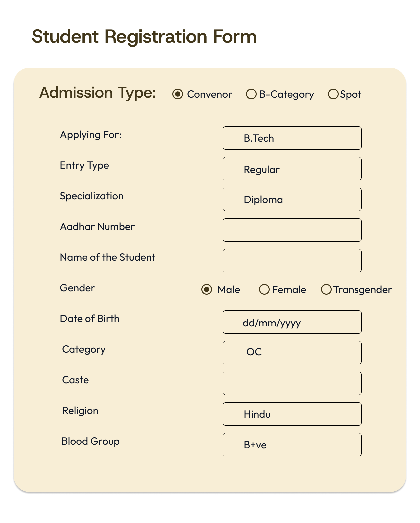This screenshot has height=523, width=420.
Task: Click the Blood Group label text
Action: [90, 441]
